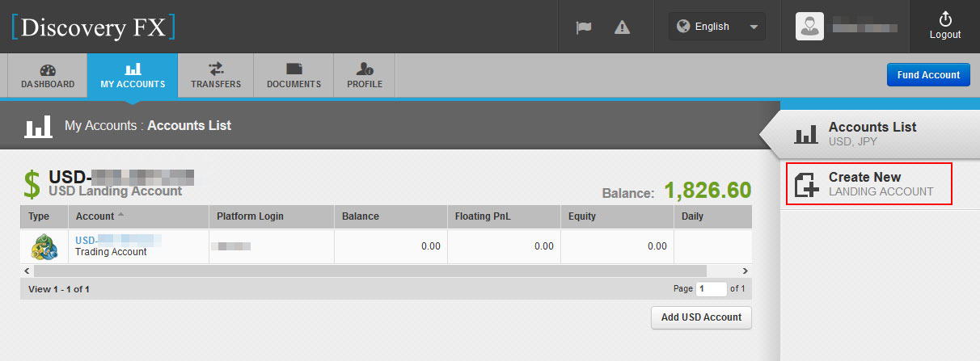Click the Fund Account button
The image size is (980, 361).
coord(928,74)
